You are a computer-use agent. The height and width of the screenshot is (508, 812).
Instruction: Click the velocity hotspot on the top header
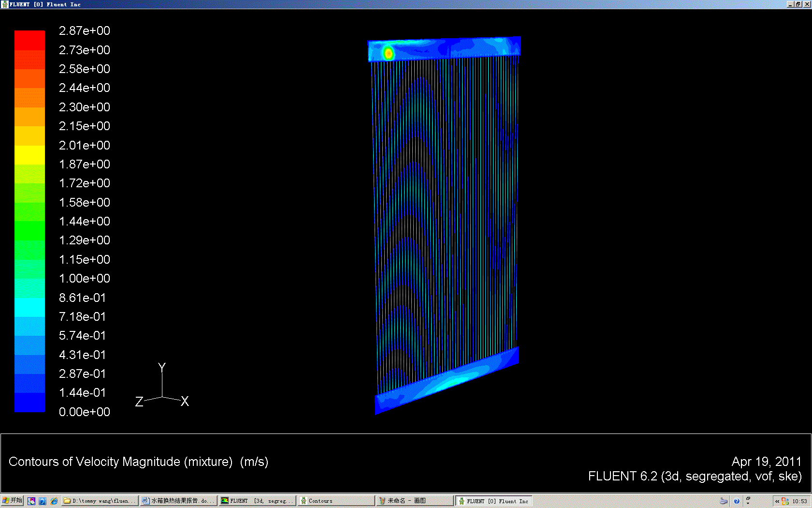tap(388, 53)
